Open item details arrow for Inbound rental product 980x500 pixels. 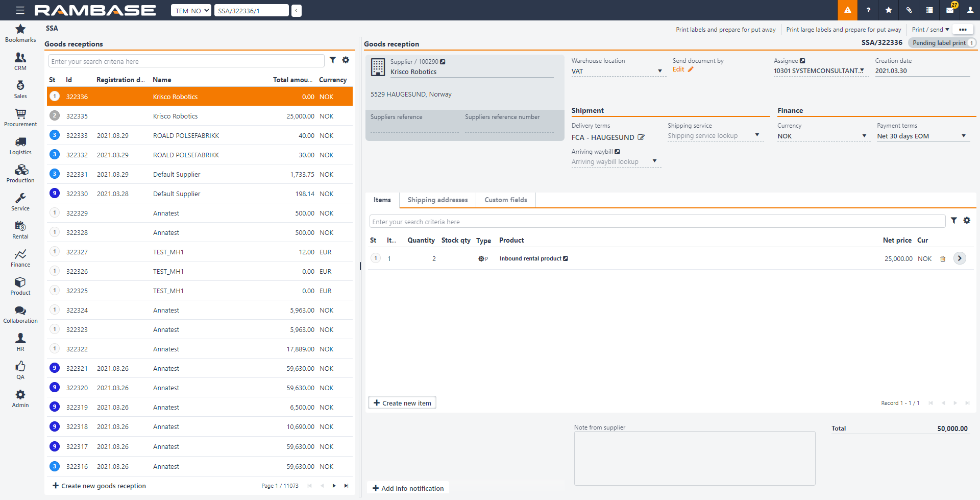tap(960, 258)
